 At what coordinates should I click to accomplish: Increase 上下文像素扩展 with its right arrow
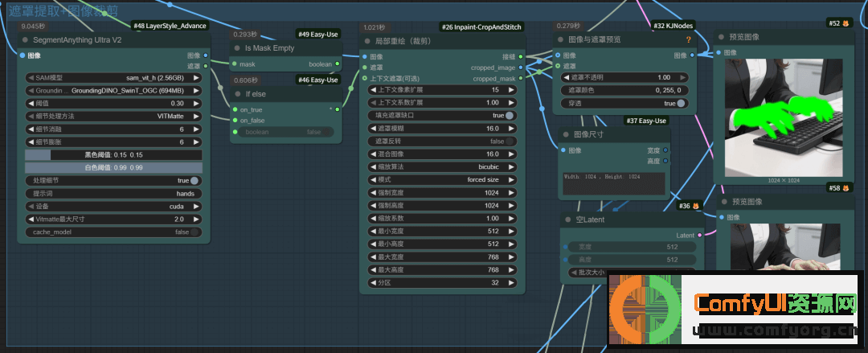511,90
